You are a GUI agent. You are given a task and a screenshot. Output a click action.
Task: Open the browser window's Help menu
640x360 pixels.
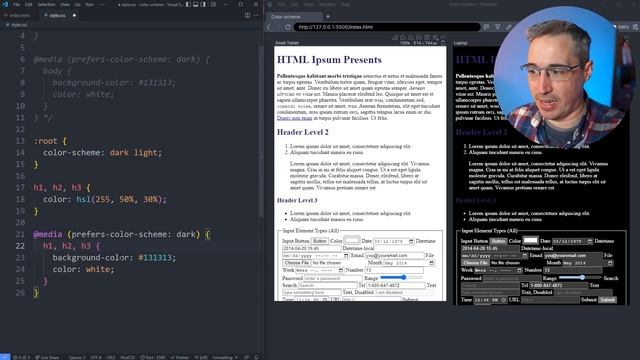tap(345, 4)
